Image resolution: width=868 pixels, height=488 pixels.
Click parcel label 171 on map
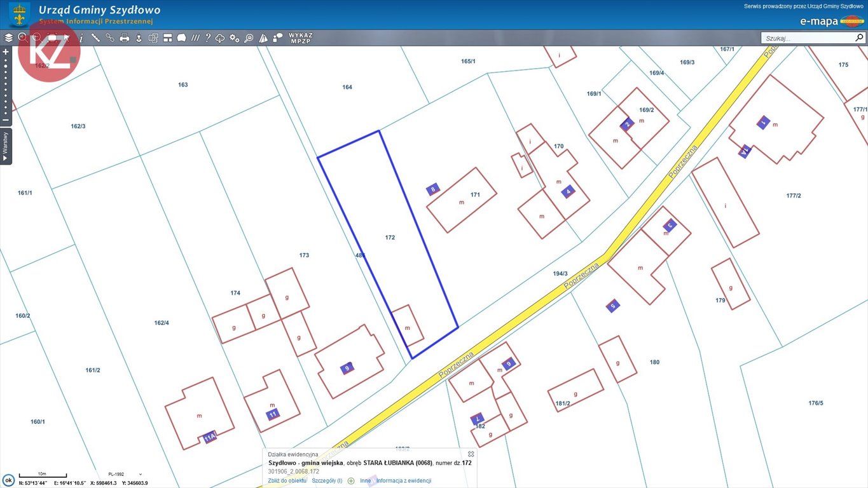475,195
